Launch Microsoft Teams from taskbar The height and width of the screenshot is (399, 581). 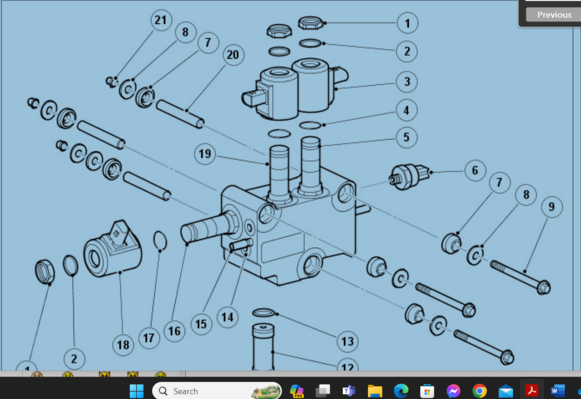pyautogui.click(x=349, y=391)
